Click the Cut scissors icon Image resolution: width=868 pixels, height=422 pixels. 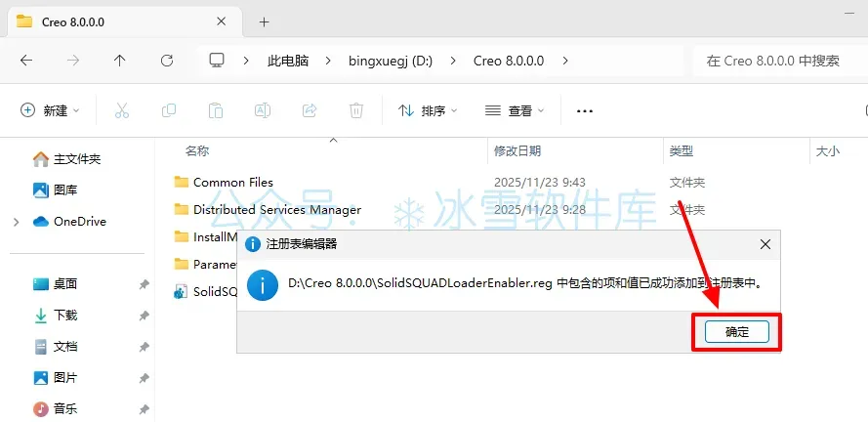pyautogui.click(x=122, y=110)
